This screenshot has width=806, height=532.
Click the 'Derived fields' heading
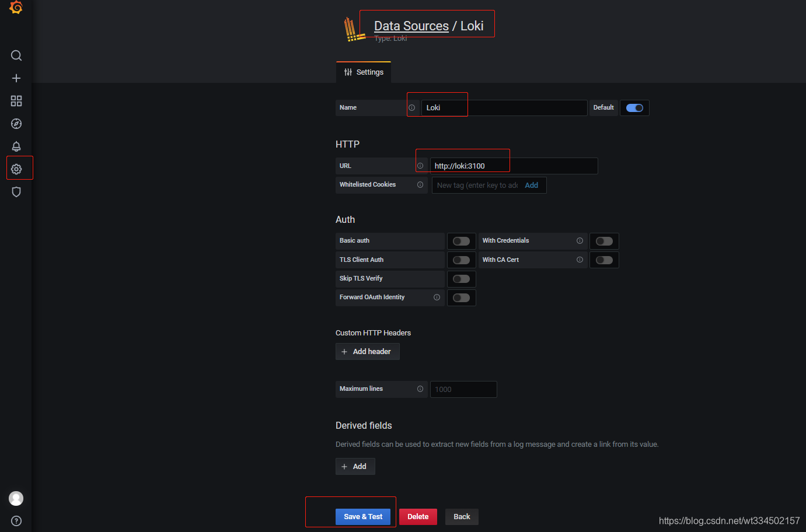pos(364,426)
